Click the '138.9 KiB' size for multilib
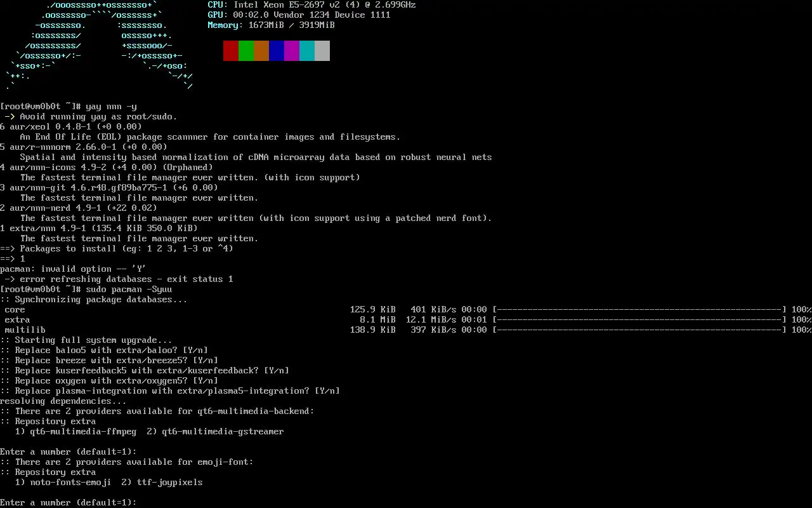 pos(373,330)
